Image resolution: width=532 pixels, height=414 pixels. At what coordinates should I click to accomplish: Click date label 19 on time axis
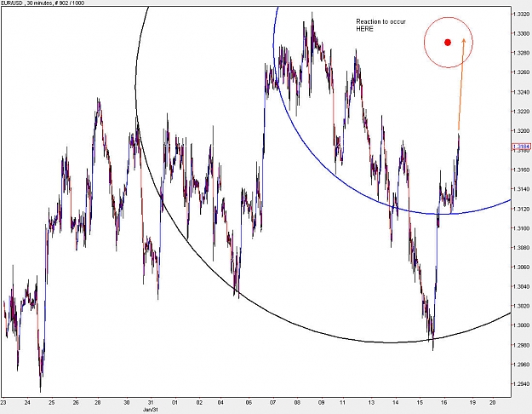pyautogui.click(x=472, y=403)
